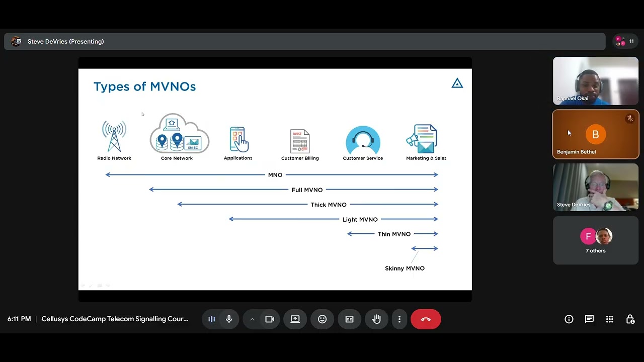Image resolution: width=644 pixels, height=362 pixels.
Task: Open the meeting details info icon
Action: click(x=569, y=319)
